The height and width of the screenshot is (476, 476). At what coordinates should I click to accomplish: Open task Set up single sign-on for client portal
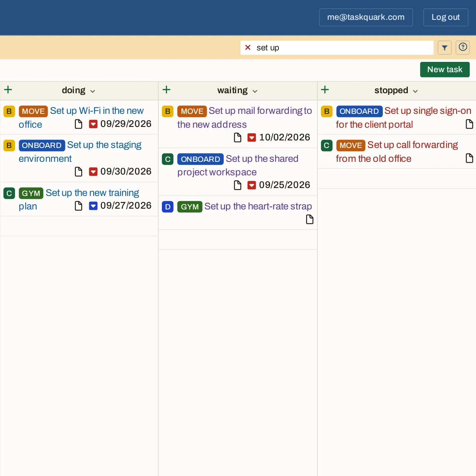click(x=428, y=111)
